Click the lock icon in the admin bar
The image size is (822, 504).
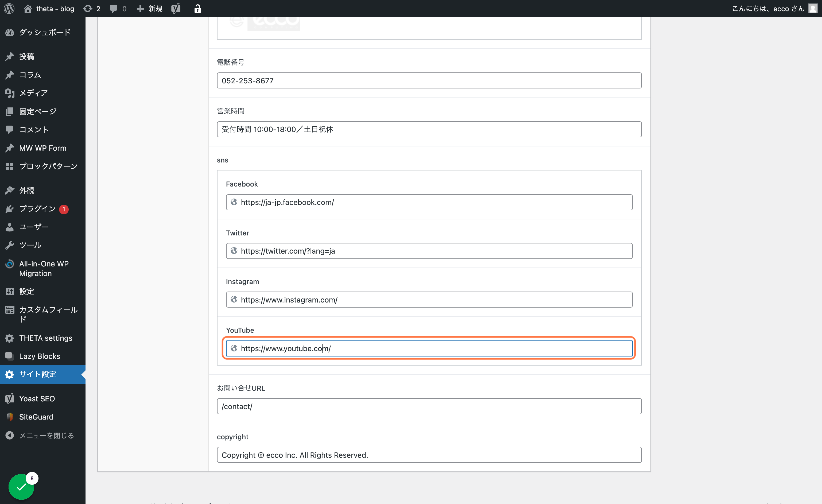pos(197,9)
